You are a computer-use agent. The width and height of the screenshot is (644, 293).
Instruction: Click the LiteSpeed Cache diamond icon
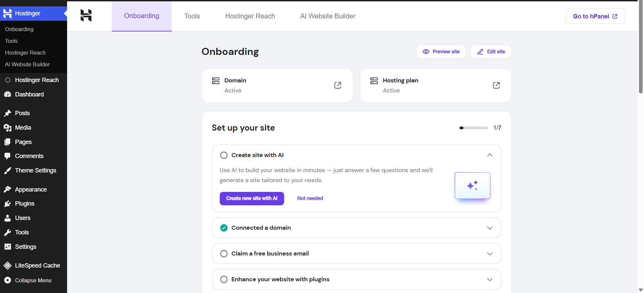(7, 266)
